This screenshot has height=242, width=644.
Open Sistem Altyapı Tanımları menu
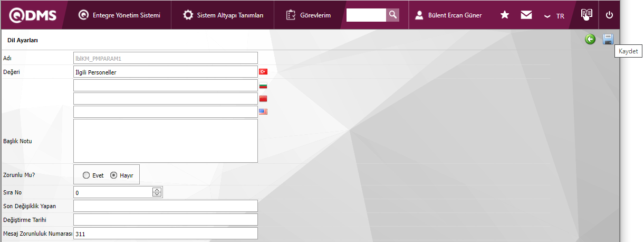pos(223,15)
